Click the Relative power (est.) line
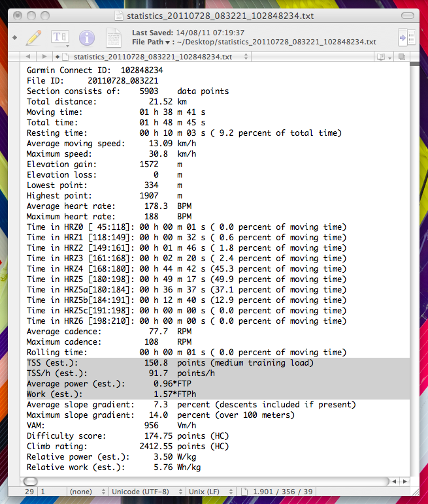 (x=111, y=457)
